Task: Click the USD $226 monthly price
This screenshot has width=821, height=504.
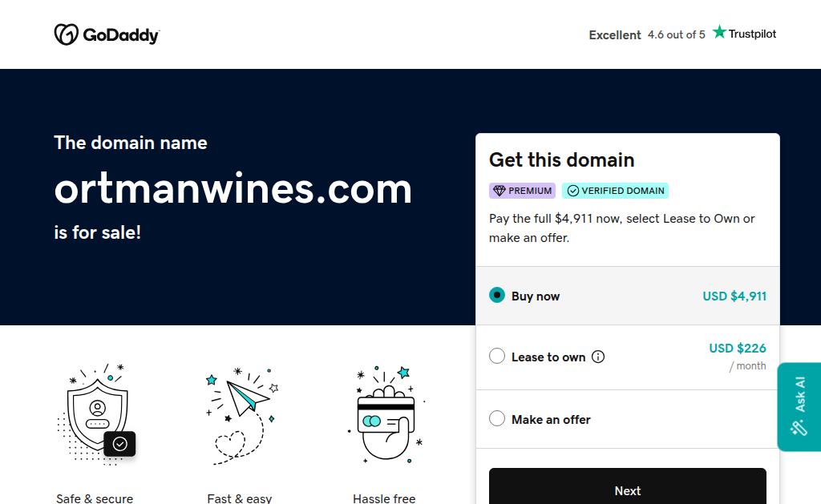Action: point(738,349)
